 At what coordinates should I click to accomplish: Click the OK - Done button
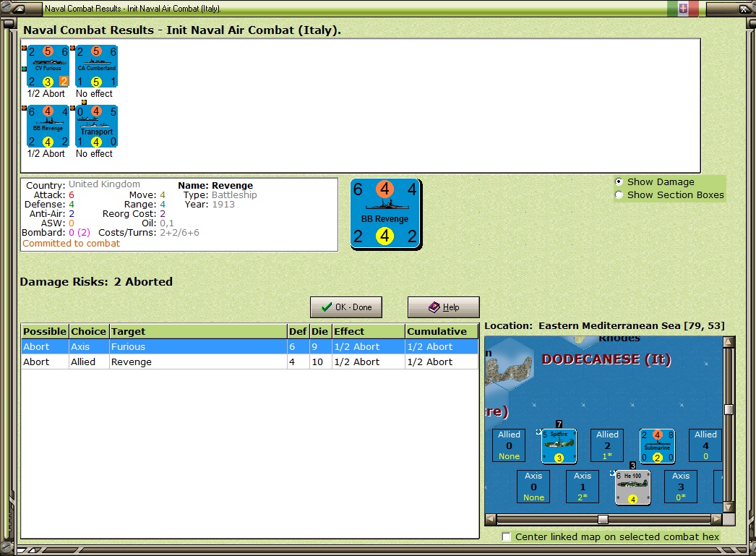(x=346, y=307)
